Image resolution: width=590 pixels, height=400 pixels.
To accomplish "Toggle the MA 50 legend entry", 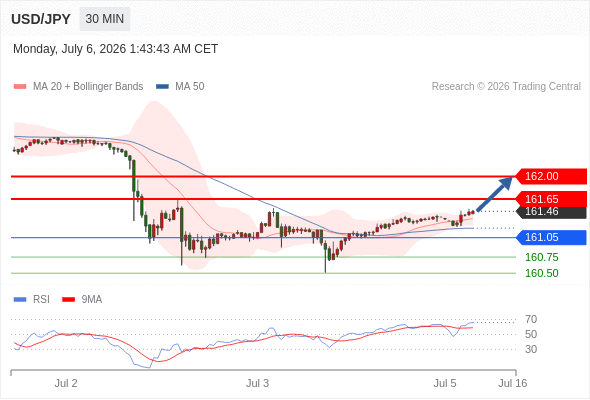I will (180, 87).
